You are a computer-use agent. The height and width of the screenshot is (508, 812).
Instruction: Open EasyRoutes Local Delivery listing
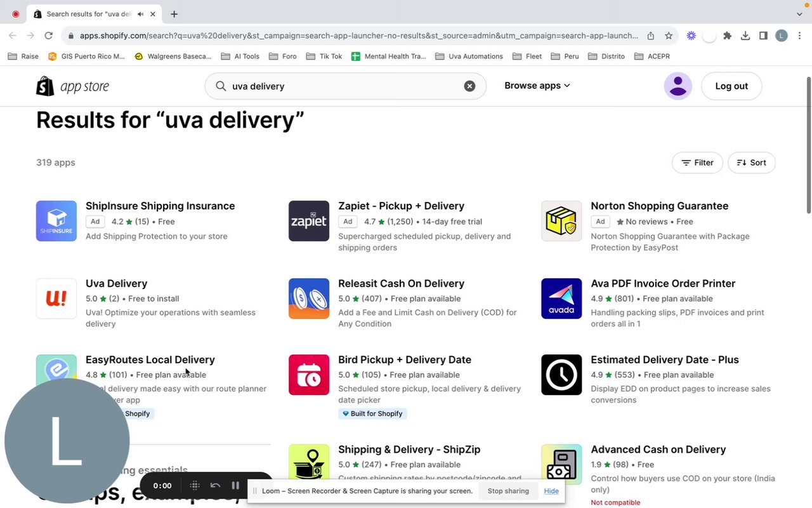pyautogui.click(x=150, y=359)
